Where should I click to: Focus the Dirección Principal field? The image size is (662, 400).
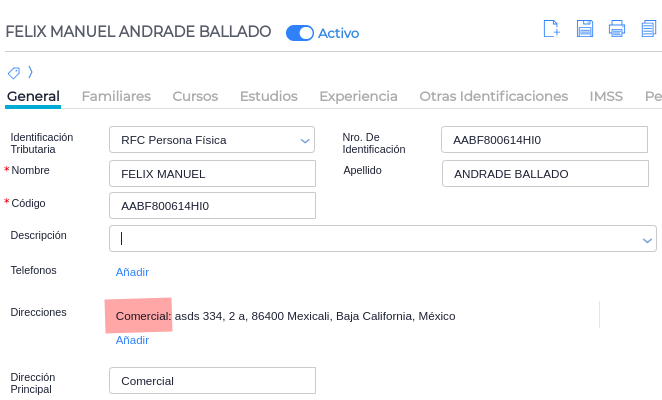212,381
